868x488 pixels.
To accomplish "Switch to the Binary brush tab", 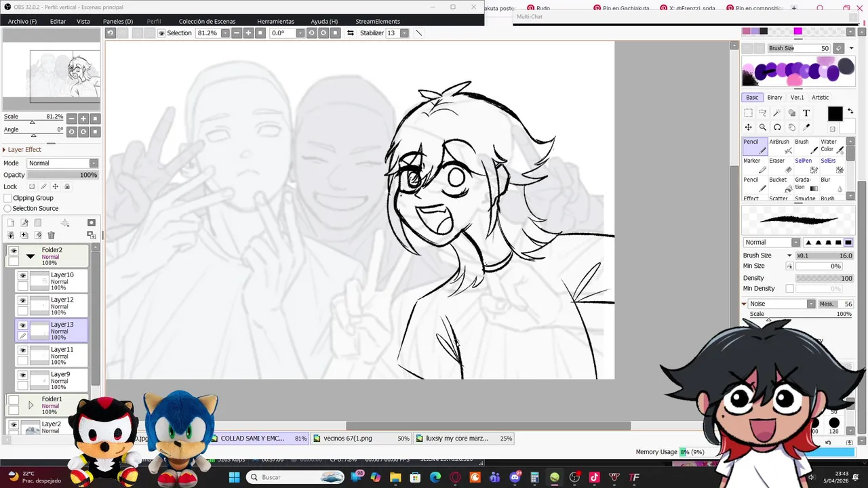I will coord(774,97).
